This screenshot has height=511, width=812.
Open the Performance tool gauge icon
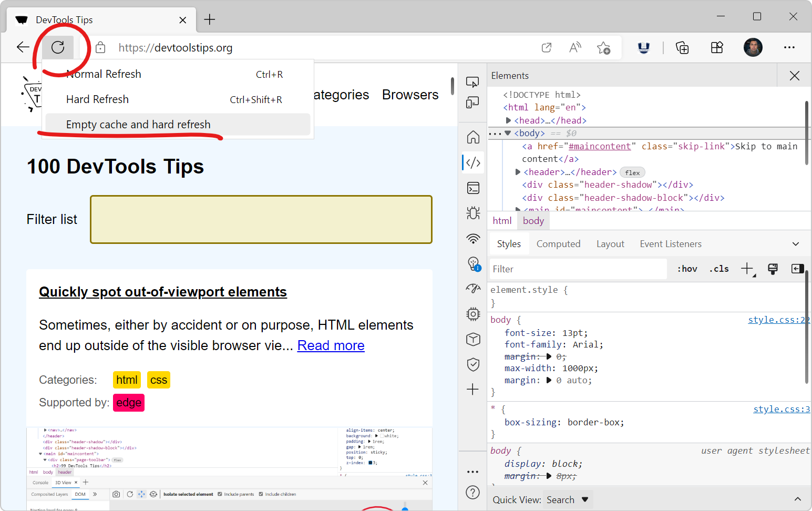tap(473, 288)
